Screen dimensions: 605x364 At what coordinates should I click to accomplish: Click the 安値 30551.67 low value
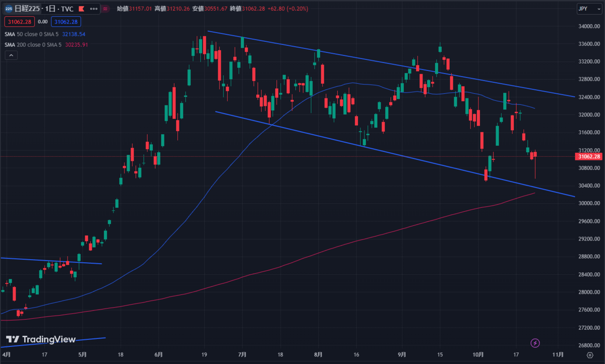click(x=210, y=9)
